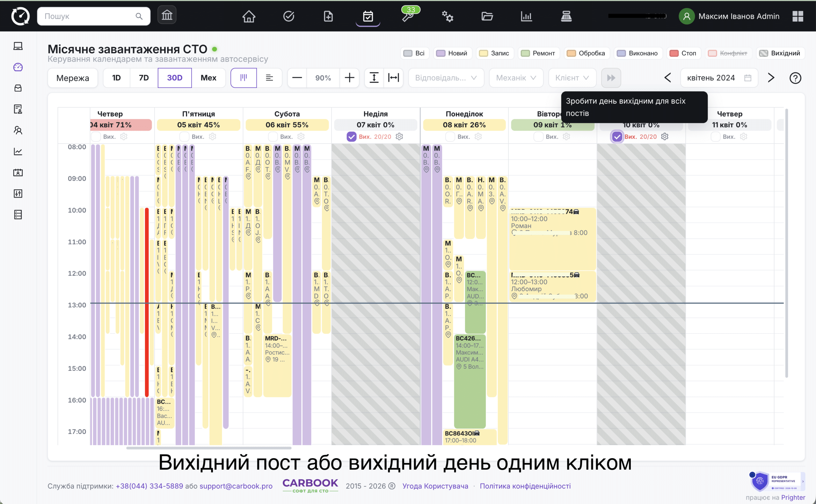Select the 1D view tab
816x504 pixels.
coord(116,78)
